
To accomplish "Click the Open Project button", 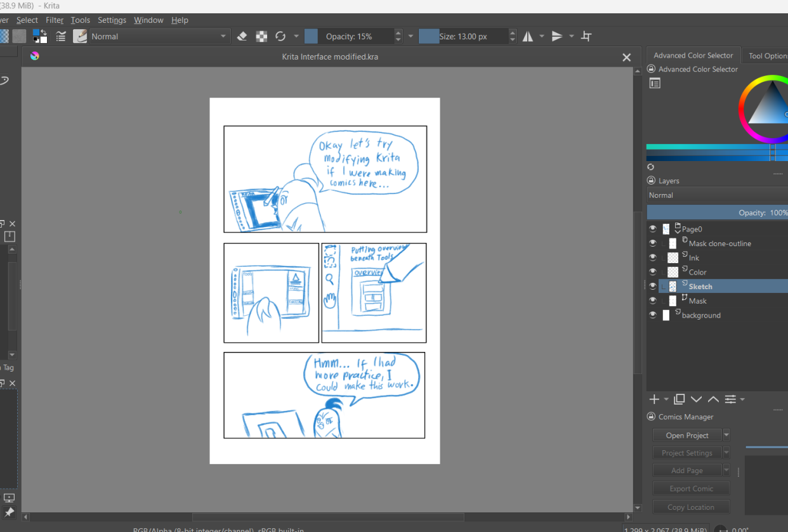I will 687,435.
